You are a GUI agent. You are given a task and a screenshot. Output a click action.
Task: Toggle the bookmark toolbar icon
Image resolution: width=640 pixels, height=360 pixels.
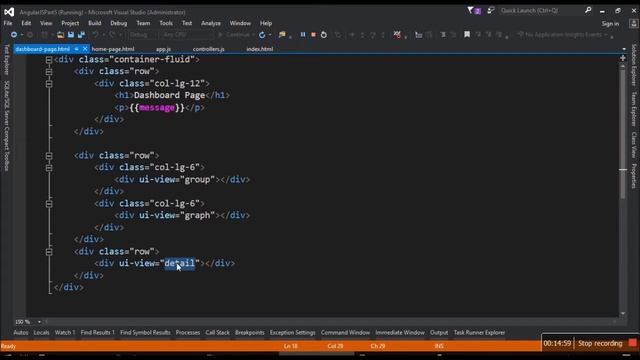coord(467,35)
